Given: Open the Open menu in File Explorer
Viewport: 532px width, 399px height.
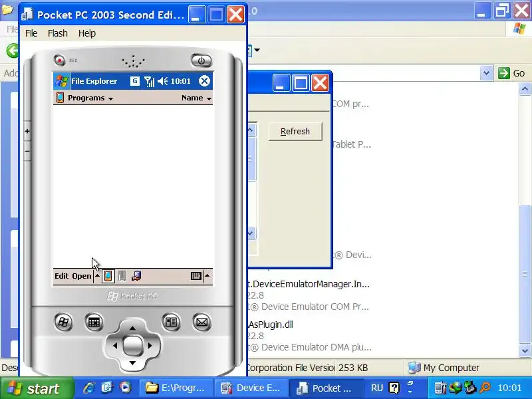Looking at the screenshot, I should click(82, 276).
